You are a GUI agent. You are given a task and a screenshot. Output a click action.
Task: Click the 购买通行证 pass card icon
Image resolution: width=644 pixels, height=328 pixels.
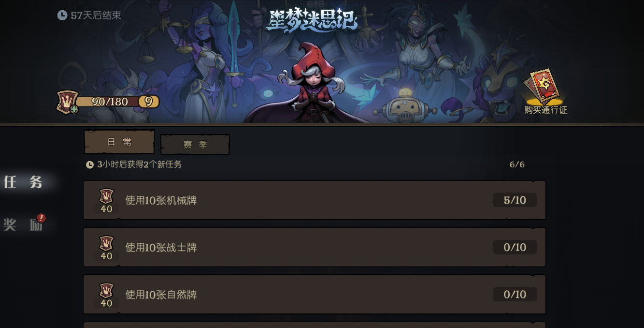pos(544,87)
